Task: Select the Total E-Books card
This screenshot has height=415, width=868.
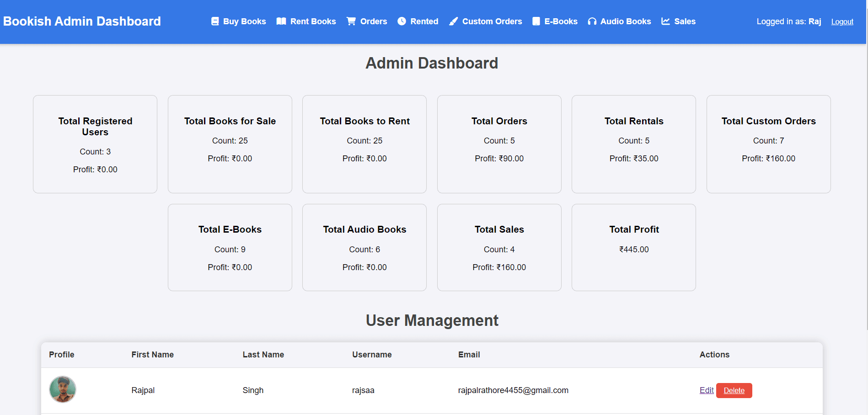Action: click(230, 247)
